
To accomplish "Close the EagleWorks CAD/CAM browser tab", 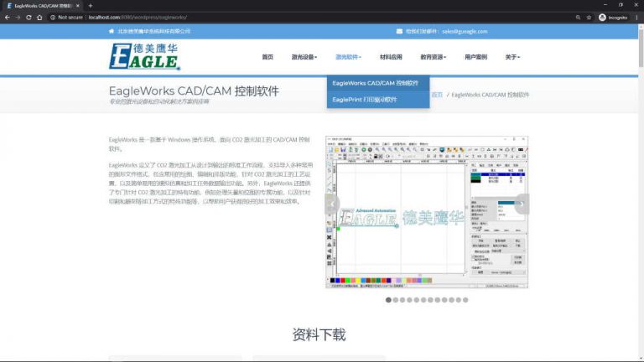I will [x=78, y=6].
